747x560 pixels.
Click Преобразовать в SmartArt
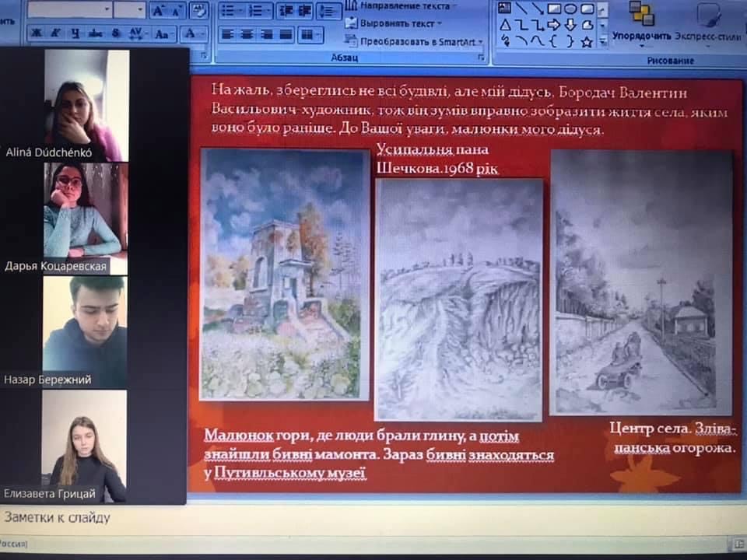[x=414, y=41]
